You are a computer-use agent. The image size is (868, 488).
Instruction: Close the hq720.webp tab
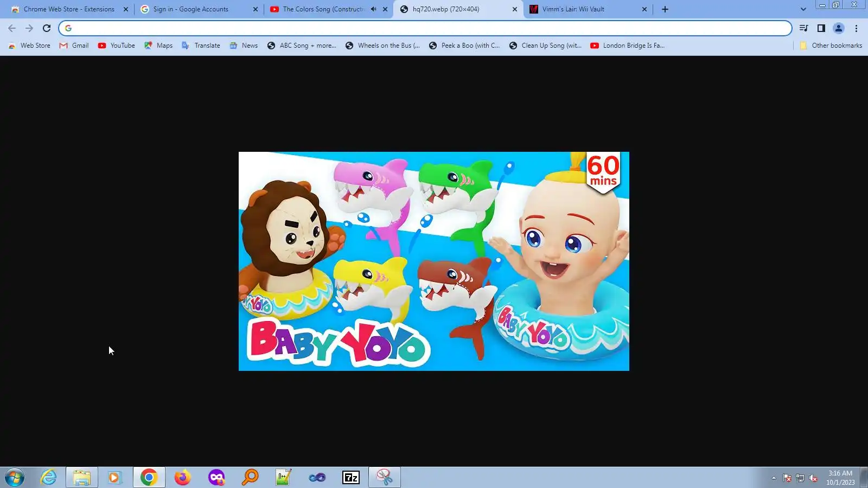click(x=515, y=9)
